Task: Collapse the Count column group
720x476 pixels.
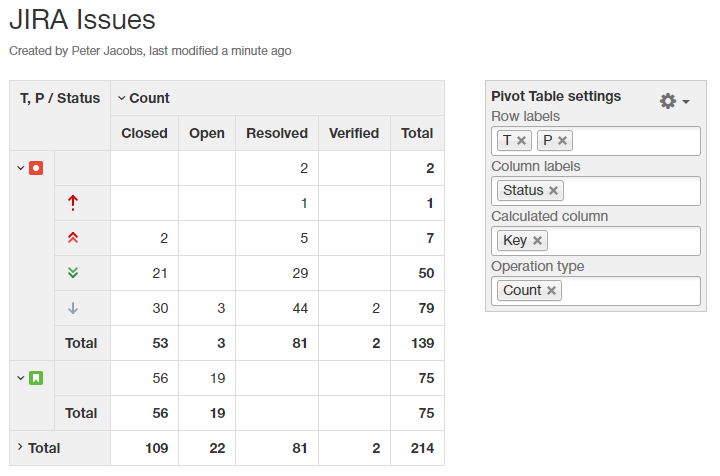Action: 122,98
